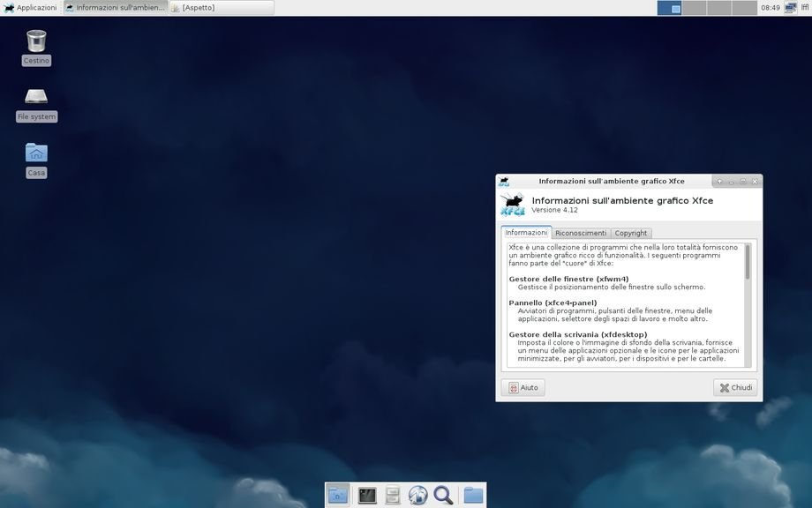Open the Casa home folder icon
The width and height of the screenshot is (812, 508).
pyautogui.click(x=36, y=153)
